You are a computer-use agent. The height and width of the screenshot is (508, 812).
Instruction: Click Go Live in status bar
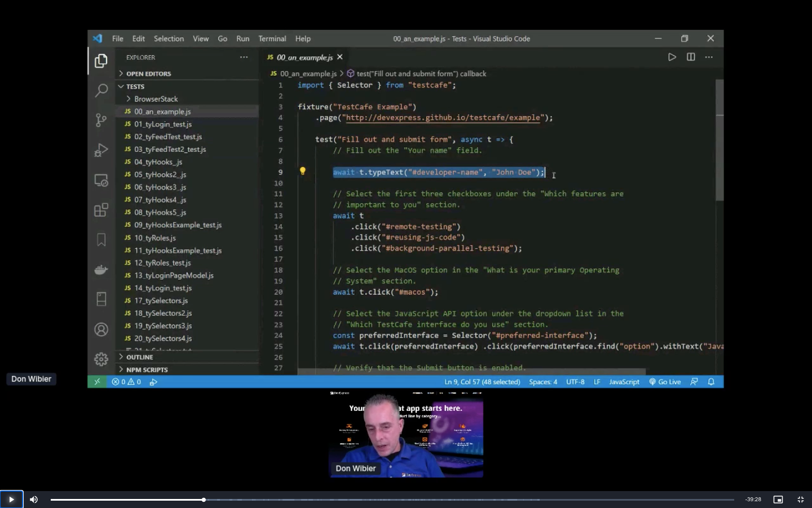pos(665,382)
